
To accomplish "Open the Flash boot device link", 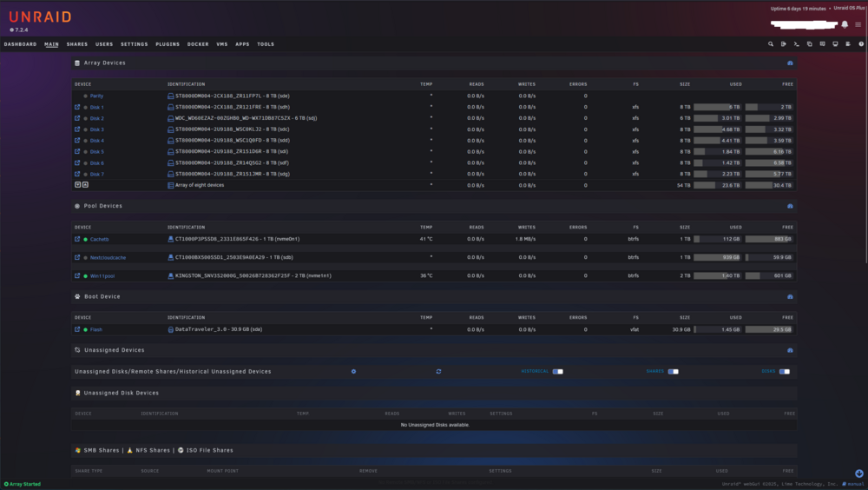I will coord(96,329).
